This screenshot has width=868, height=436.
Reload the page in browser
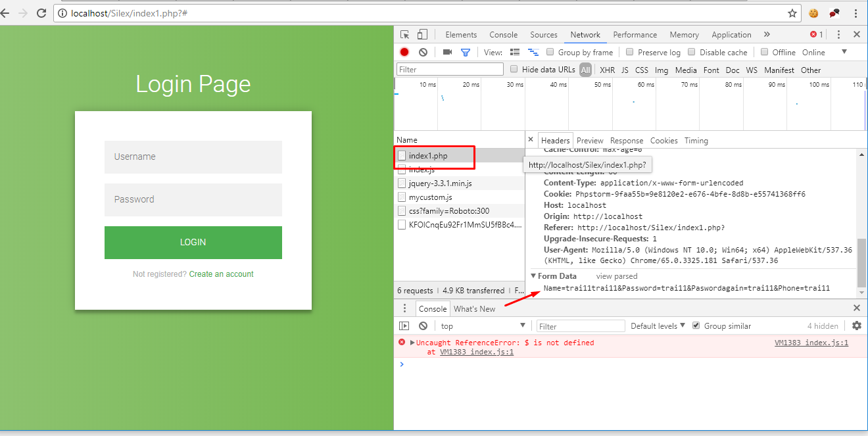point(41,13)
